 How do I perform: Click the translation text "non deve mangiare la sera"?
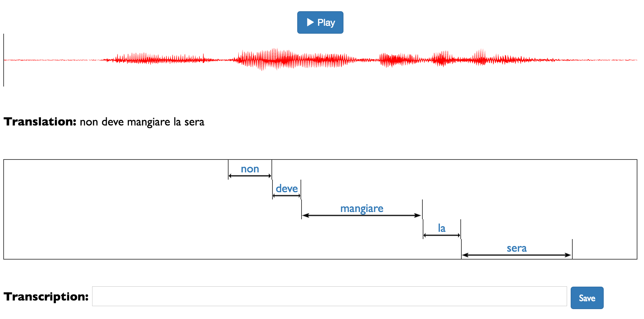pyautogui.click(x=142, y=122)
